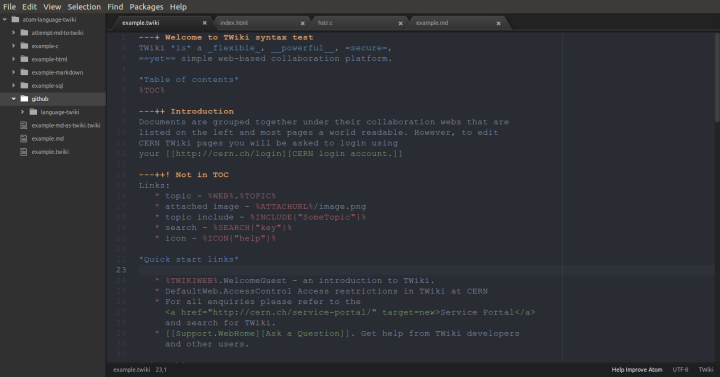Select the attempt-md-to-twiki folder label
This screenshot has width=720, height=377.
[x=57, y=33]
